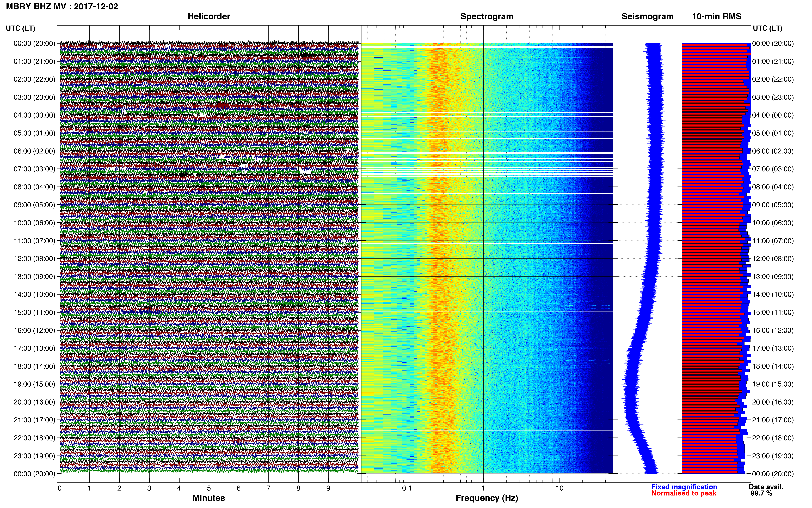Click the frequency axis tick label "10"
The image size is (812, 508).
(559, 488)
